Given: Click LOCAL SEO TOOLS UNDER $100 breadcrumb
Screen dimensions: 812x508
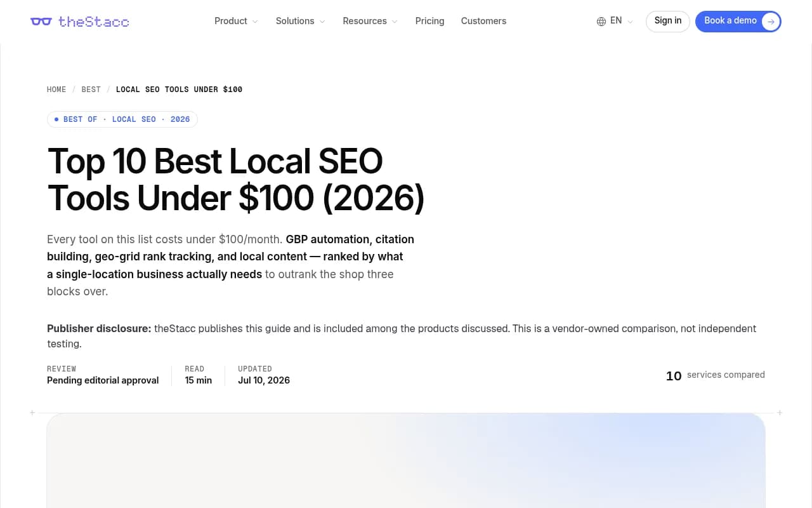Looking at the screenshot, I should pyautogui.click(x=179, y=90).
